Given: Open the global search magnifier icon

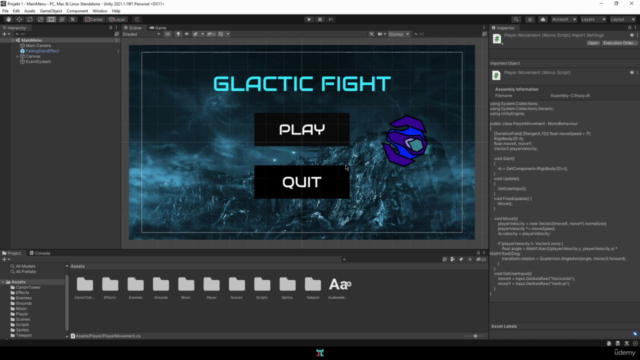Looking at the screenshot, I should click(x=516, y=19).
